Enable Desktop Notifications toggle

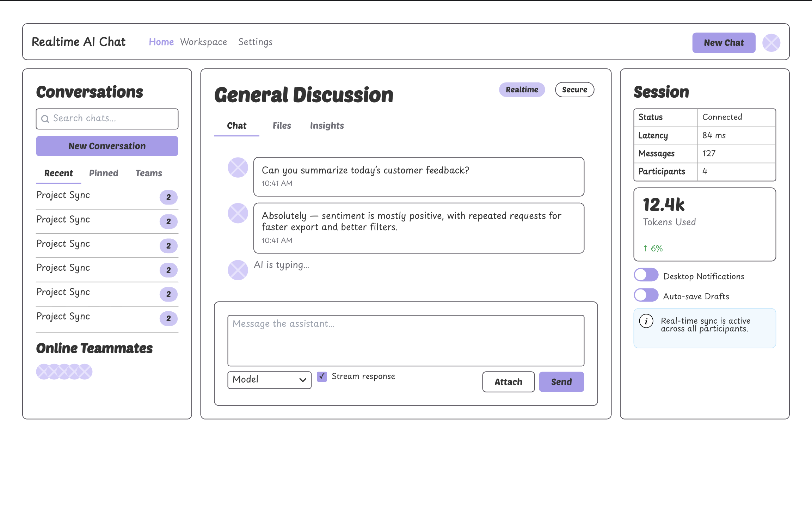coord(646,275)
